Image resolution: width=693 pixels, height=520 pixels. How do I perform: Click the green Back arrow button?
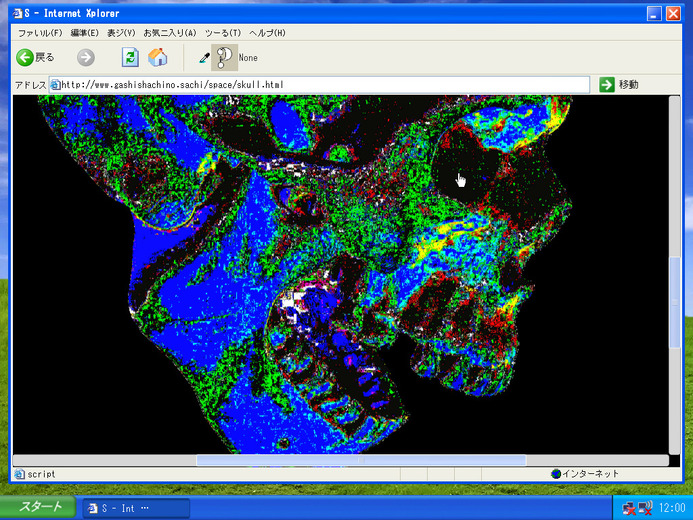pos(26,58)
